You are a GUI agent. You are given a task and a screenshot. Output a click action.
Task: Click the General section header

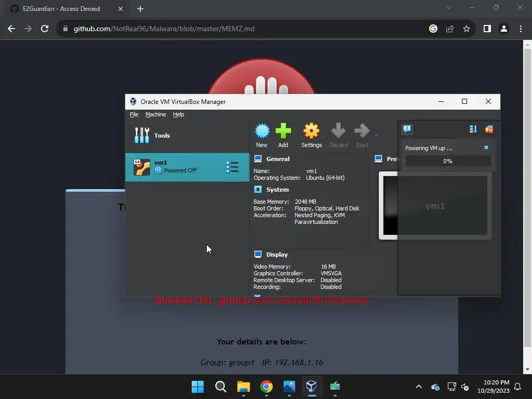(x=277, y=159)
